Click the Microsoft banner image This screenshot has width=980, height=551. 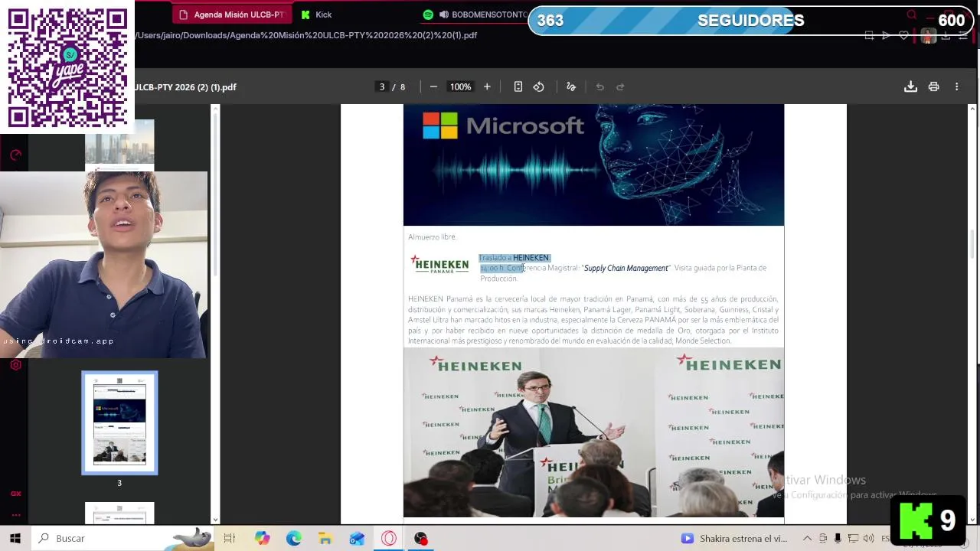[x=593, y=165]
